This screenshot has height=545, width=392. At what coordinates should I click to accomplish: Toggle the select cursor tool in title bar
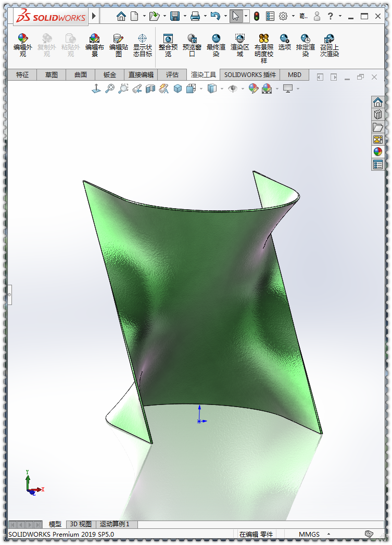(x=236, y=16)
